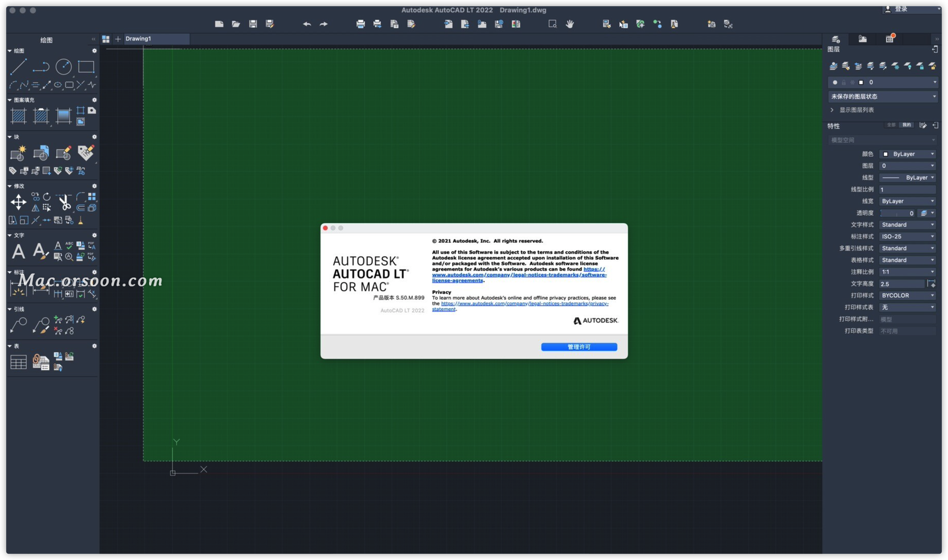
Task: Click the layer freeze snowflake icon
Action: tap(895, 66)
